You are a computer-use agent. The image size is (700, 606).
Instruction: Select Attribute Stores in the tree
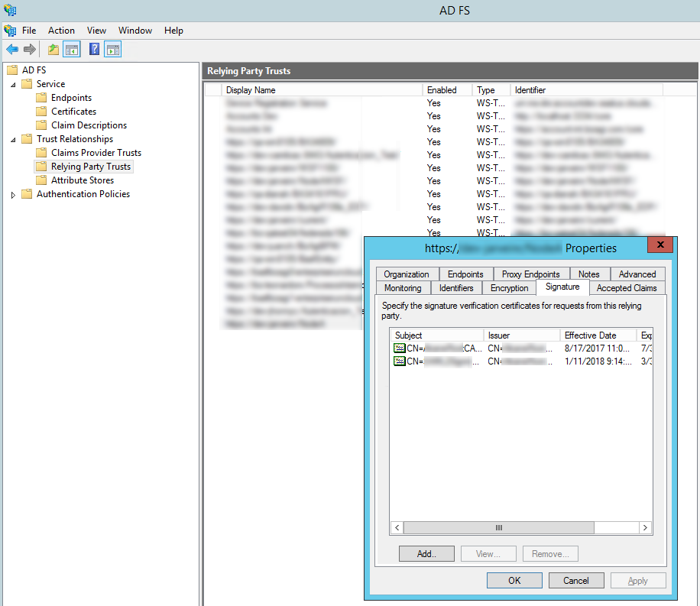[82, 180]
